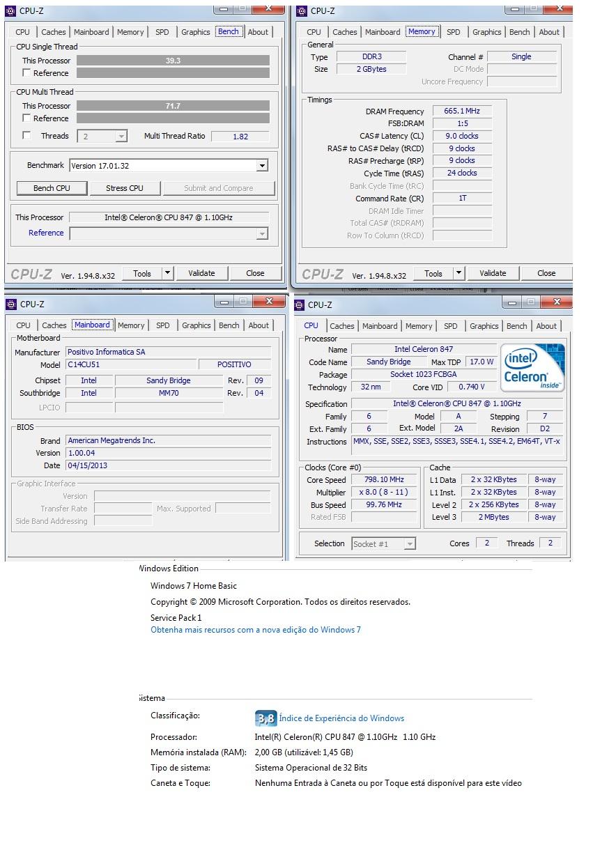Click the single thread score bar showing 39.3
The height and width of the screenshot is (850, 616).
coord(173,61)
